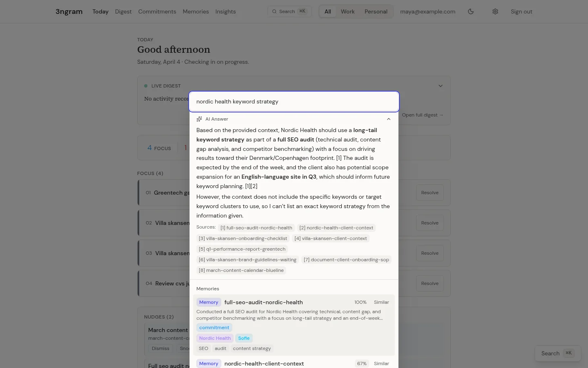Open source [2] nordic-health-client-context

point(336,228)
